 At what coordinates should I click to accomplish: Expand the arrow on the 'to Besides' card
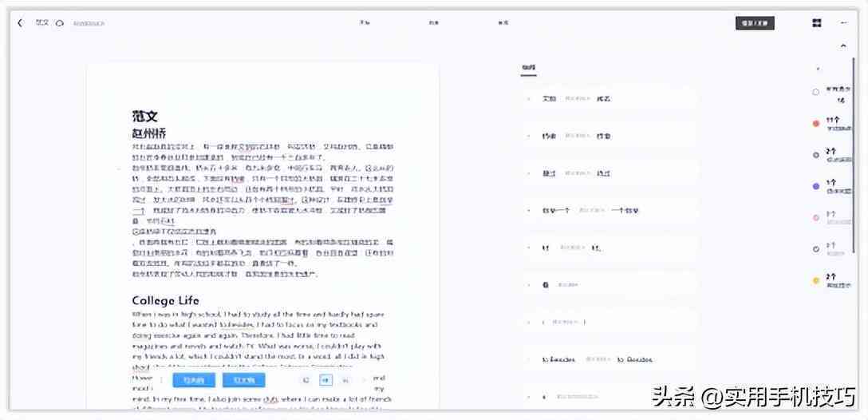tap(529, 359)
